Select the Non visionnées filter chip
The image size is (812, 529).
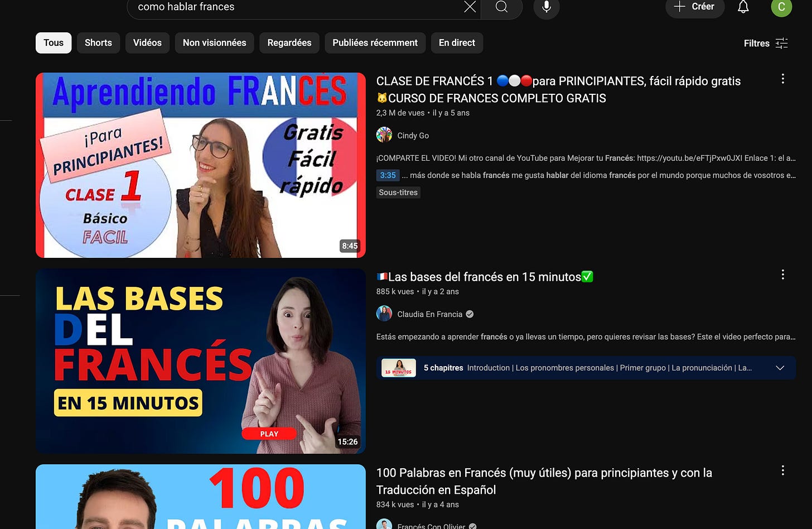214,43
